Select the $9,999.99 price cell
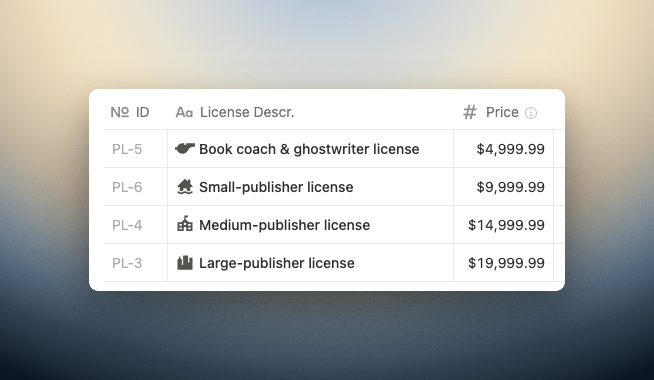The image size is (654, 380). click(x=503, y=187)
